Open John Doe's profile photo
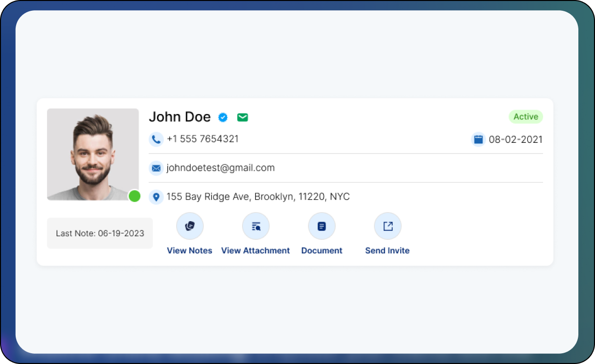This screenshot has width=595, height=364. (x=93, y=154)
